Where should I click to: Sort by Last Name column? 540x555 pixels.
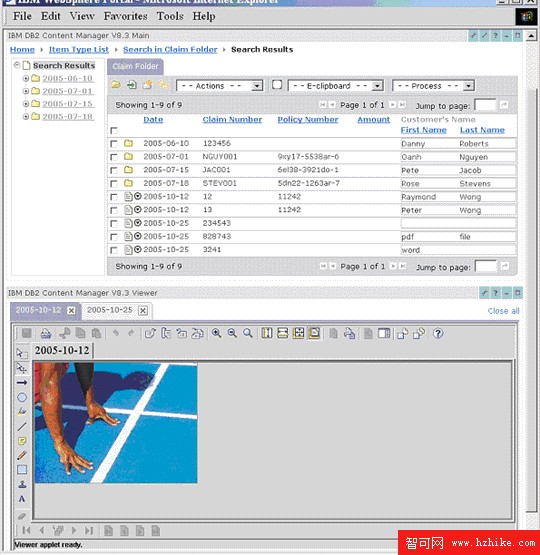(482, 130)
